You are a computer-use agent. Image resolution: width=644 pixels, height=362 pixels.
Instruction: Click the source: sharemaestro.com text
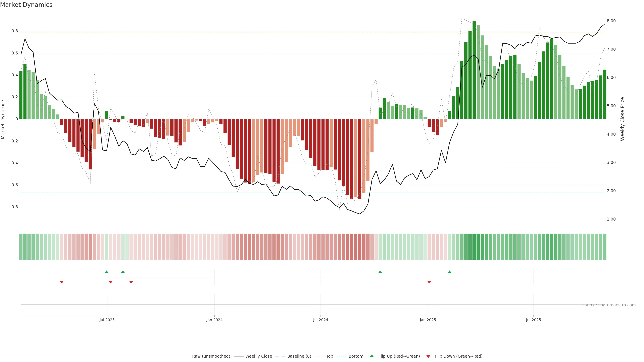[x=609, y=305]
